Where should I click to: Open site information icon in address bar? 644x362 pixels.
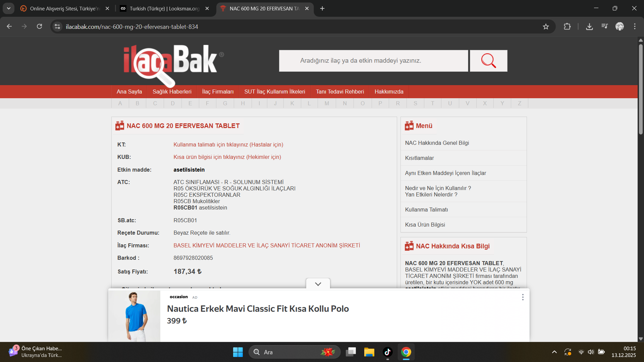click(x=57, y=26)
